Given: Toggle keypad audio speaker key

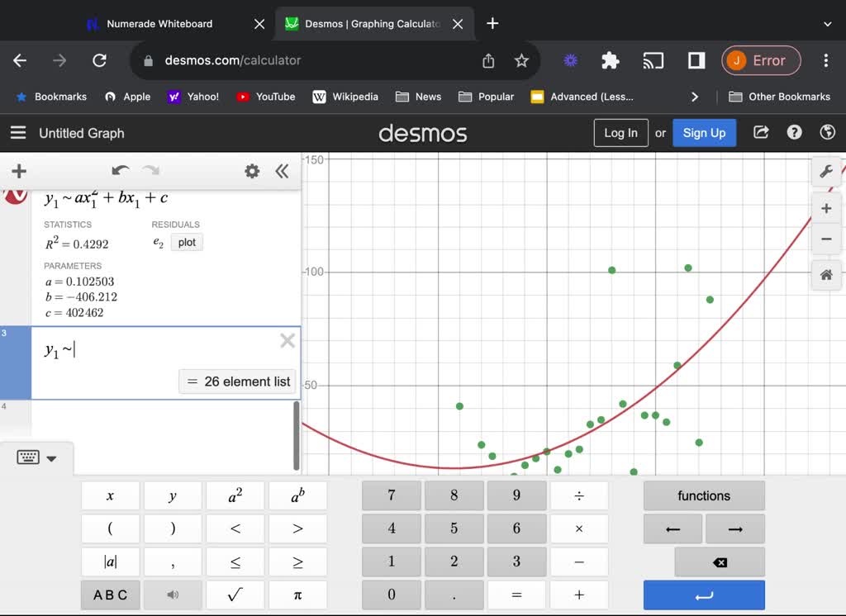Looking at the screenshot, I should coord(173,595).
